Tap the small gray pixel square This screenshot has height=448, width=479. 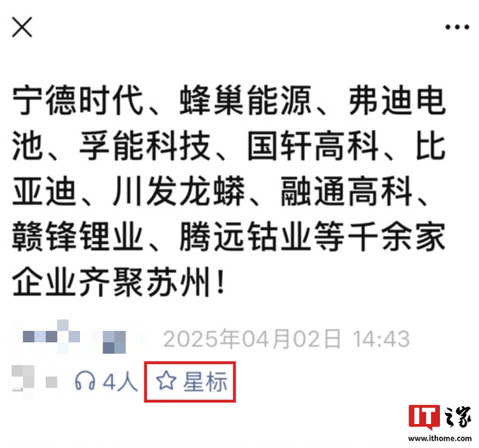51,382
